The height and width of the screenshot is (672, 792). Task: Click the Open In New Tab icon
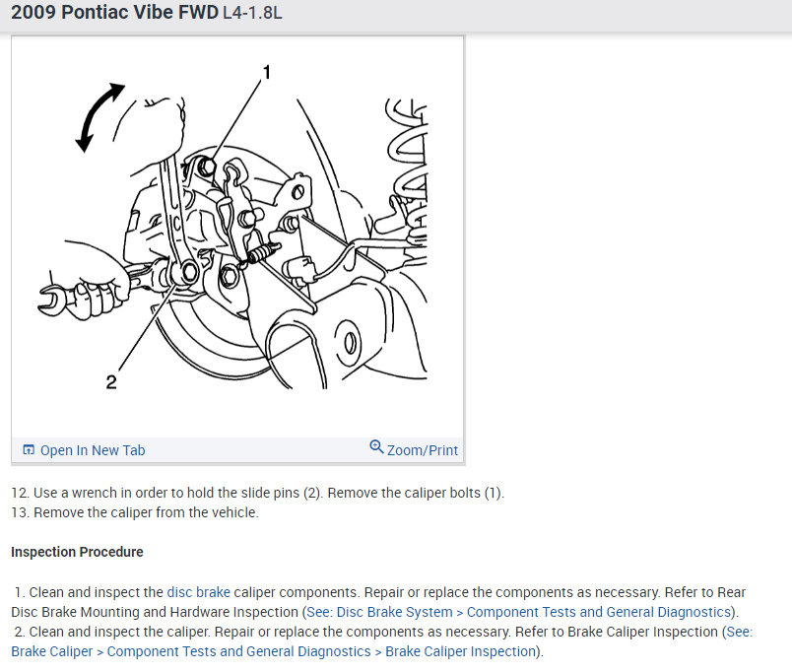pos(29,449)
